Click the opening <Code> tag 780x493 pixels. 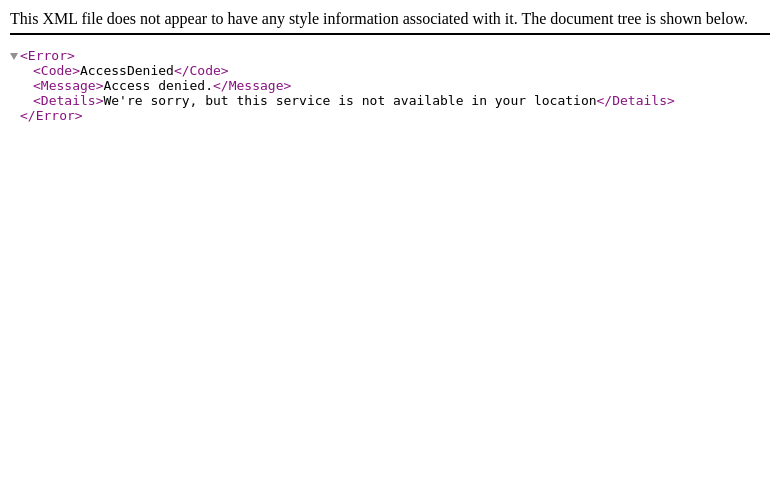coord(57,71)
